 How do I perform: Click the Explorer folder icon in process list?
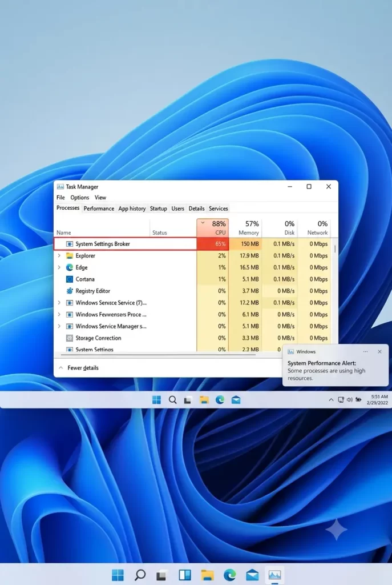(69, 255)
